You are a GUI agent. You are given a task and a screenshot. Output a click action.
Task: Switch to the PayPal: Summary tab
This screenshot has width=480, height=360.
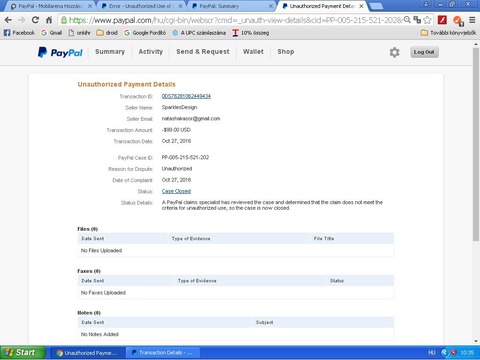pos(232,6)
